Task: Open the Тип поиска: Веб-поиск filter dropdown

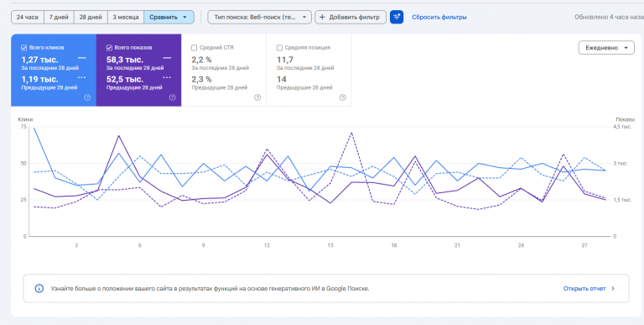Action: 260,18
